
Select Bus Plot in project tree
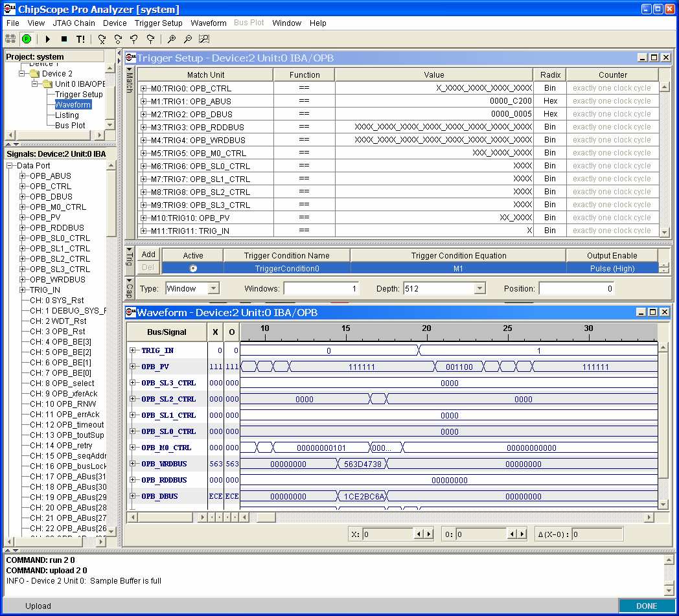pyautogui.click(x=70, y=126)
